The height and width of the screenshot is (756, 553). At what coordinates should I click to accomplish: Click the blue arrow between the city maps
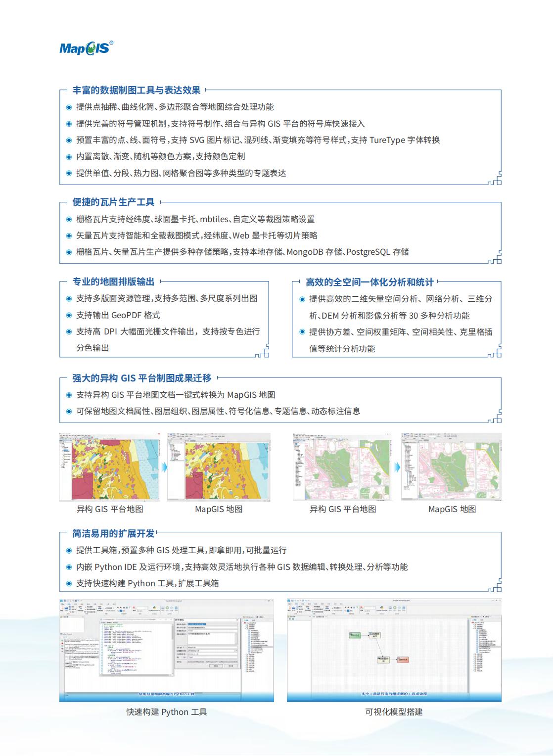click(x=397, y=467)
